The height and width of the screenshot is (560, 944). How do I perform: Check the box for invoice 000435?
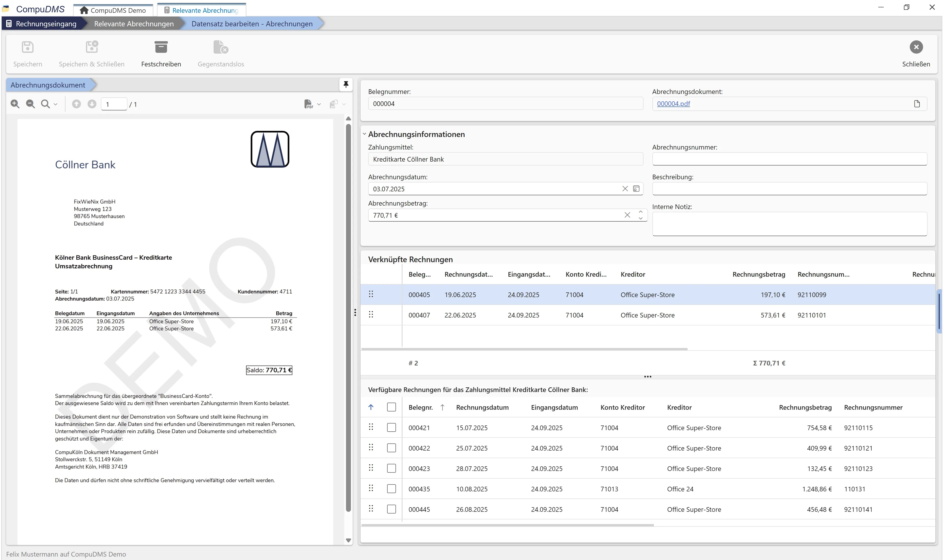click(391, 489)
